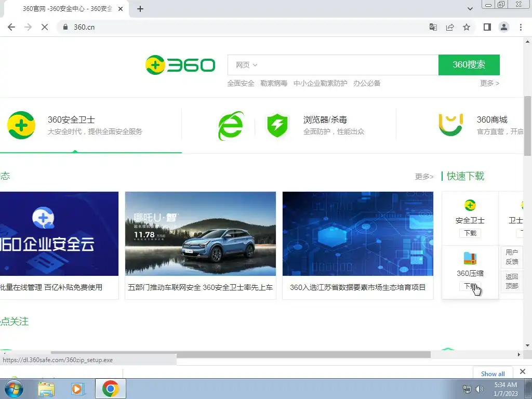Open Chrome's three-dot menu
The height and width of the screenshot is (399, 532).
point(521,27)
